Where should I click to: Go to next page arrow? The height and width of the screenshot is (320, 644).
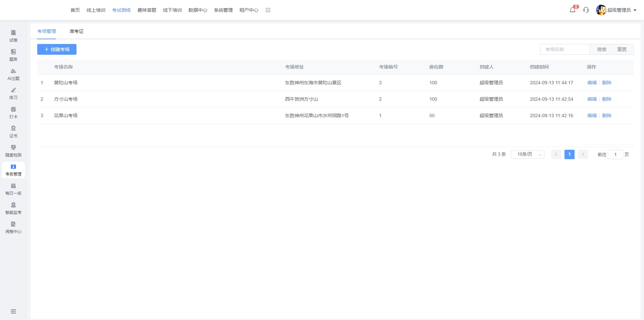(583, 154)
